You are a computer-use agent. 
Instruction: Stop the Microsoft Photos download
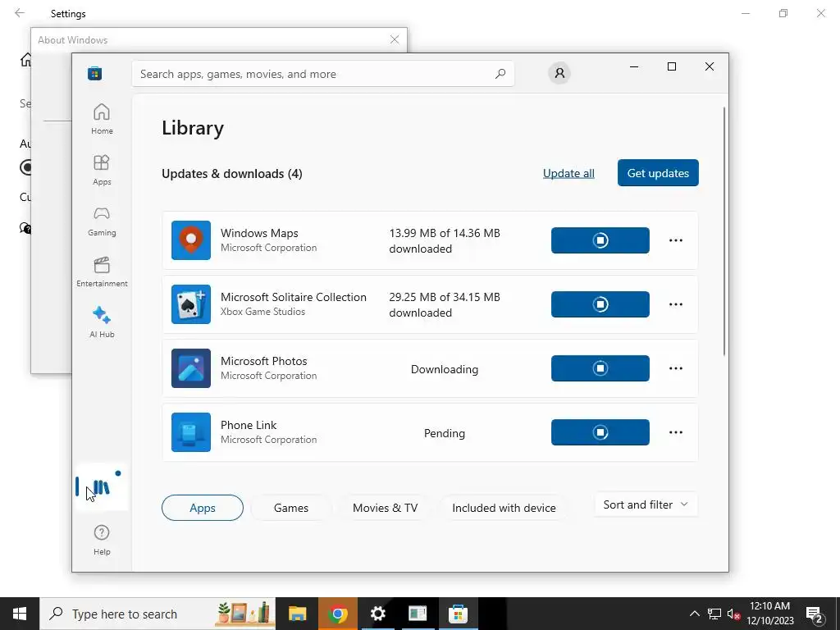(x=600, y=368)
